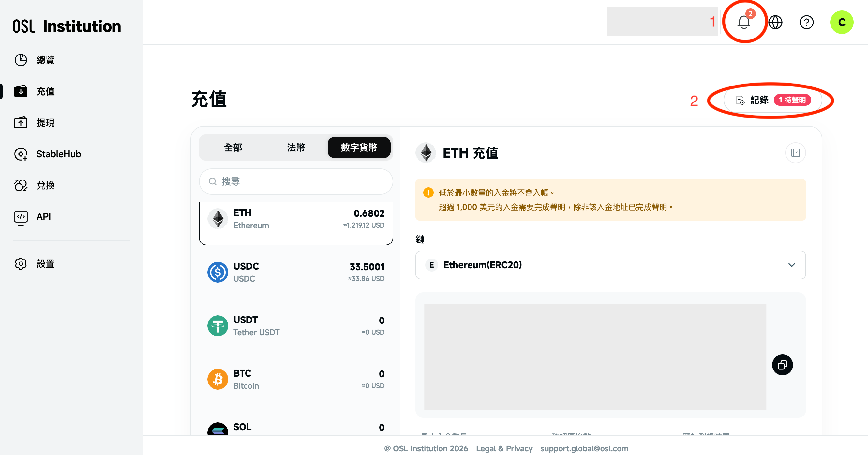Image resolution: width=868 pixels, height=455 pixels.
Task: Open the notifications bell
Action: click(744, 23)
